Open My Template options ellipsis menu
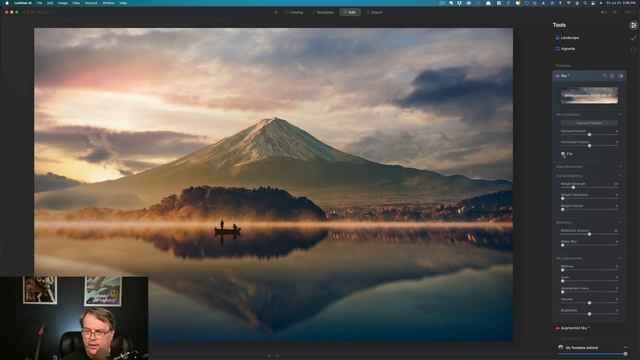The width and height of the screenshot is (640, 360). pos(626,347)
